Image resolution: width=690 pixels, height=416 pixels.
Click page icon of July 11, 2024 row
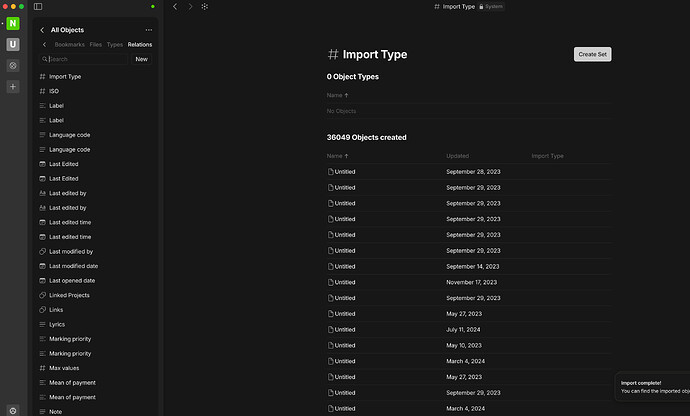click(x=330, y=330)
